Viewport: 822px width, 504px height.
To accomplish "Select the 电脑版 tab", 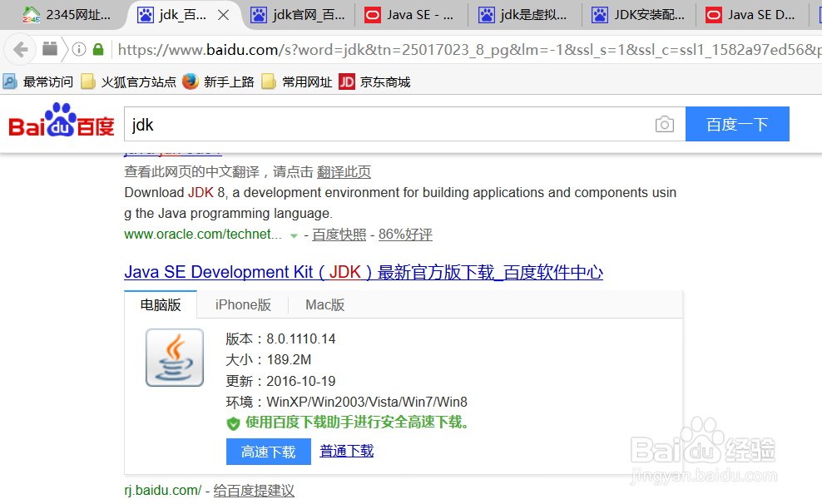I will click(161, 305).
